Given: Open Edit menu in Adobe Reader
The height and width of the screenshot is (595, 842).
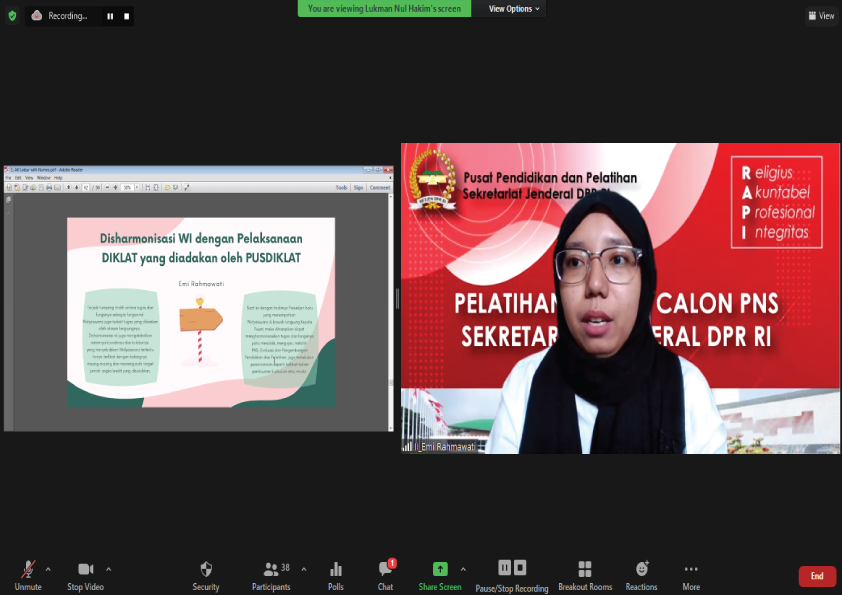Looking at the screenshot, I should click(x=18, y=178).
